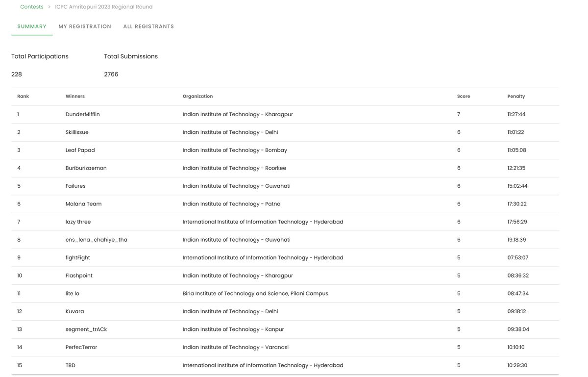
Task: Click DunderMifflin's organization IIT Kharagpur
Action: pyautogui.click(x=238, y=114)
